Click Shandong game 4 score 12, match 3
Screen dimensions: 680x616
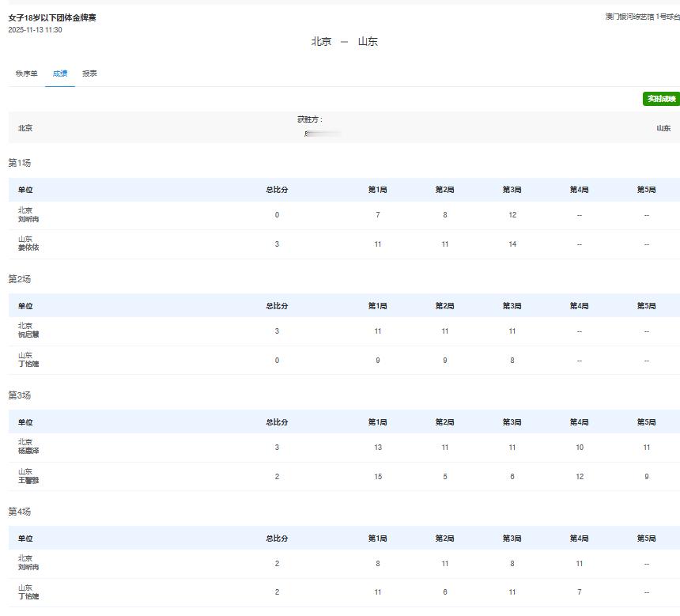[x=580, y=477]
